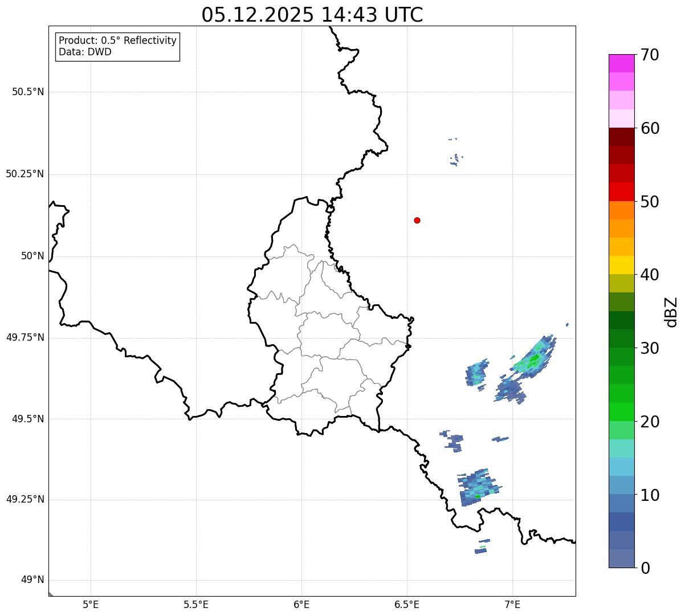The width and height of the screenshot is (685, 616).
Task: Click the title '05.12.2025 14:43 UTC'
Action: point(312,15)
